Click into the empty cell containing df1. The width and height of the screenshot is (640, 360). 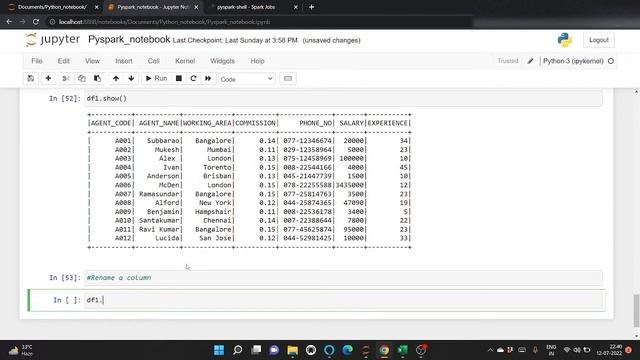click(x=343, y=300)
